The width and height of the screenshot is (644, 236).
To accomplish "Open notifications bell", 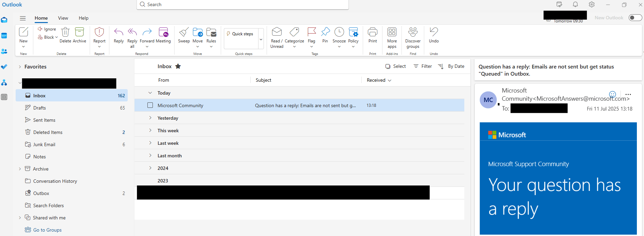I will point(575,4).
